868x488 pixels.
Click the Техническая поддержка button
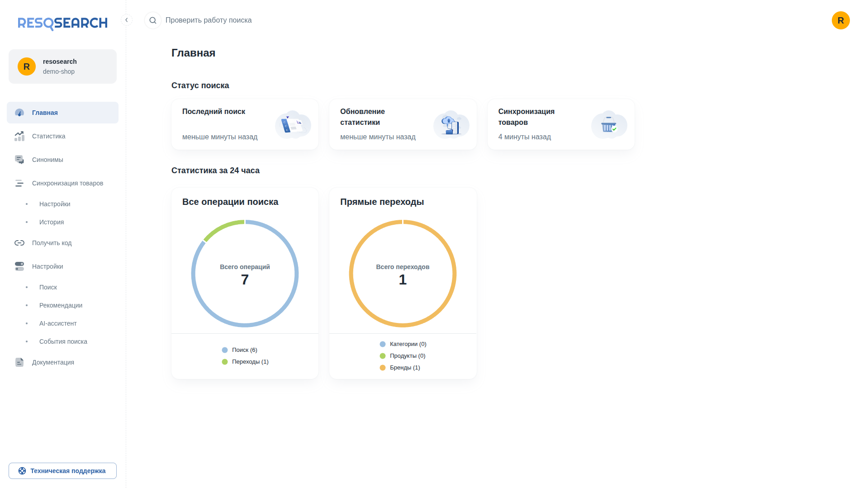click(62, 471)
